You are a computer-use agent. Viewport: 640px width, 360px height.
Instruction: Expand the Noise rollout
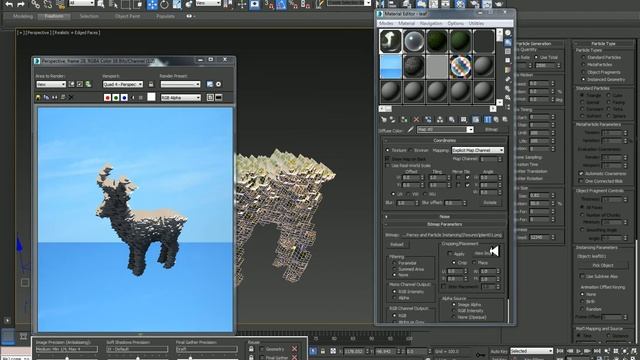pyautogui.click(x=444, y=217)
